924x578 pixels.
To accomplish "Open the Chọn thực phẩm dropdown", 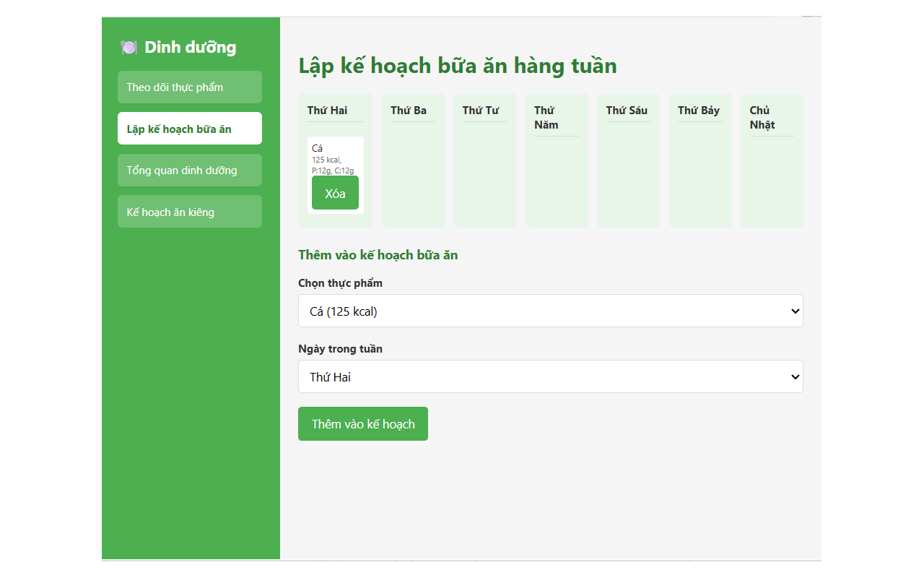I will coord(551,311).
